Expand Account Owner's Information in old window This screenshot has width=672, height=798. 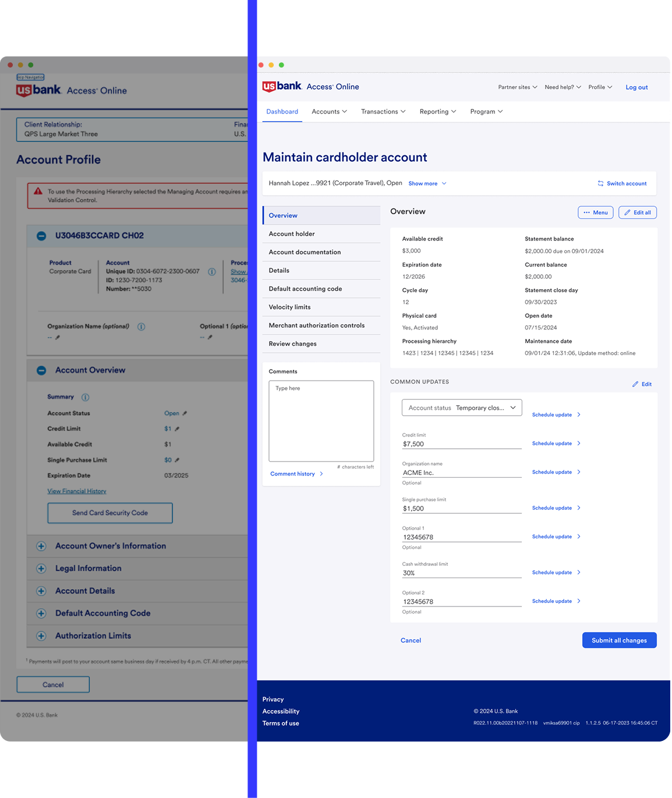41,546
